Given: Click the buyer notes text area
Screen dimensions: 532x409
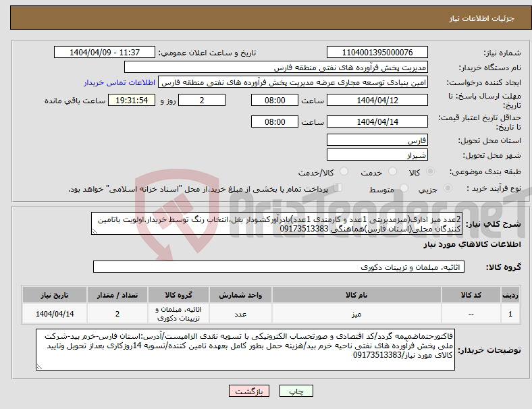Looking at the screenshot, I should coord(245,350).
